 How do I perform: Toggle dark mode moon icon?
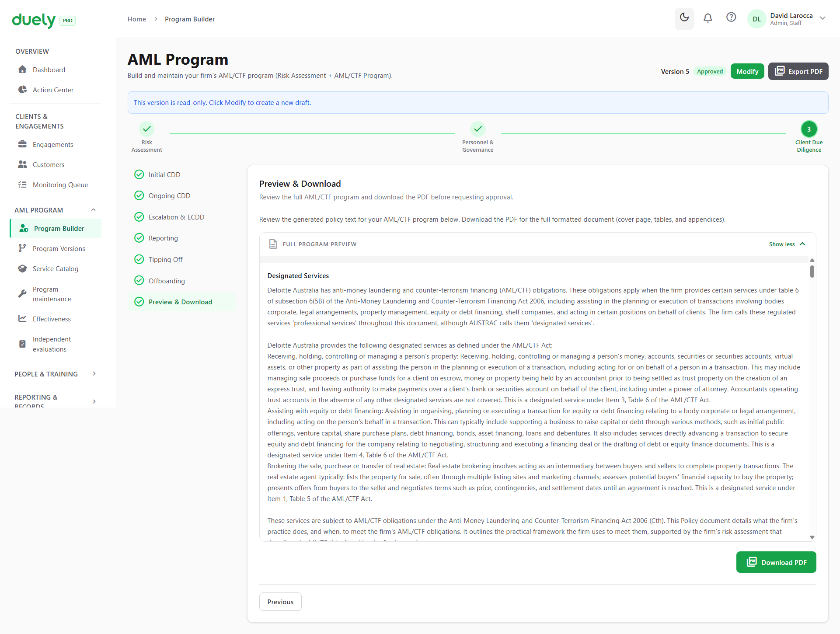point(684,18)
